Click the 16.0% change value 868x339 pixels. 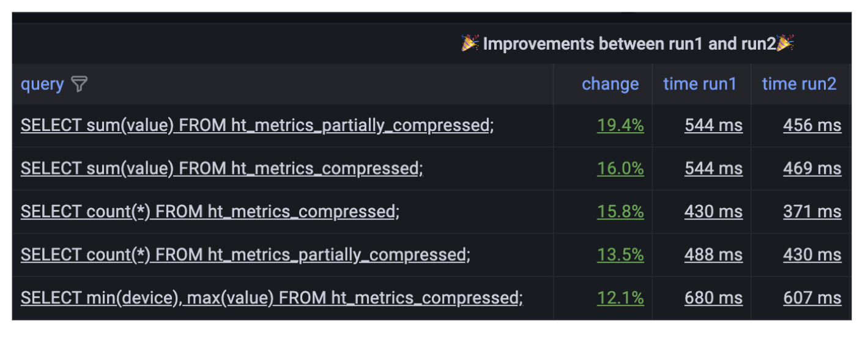620,168
